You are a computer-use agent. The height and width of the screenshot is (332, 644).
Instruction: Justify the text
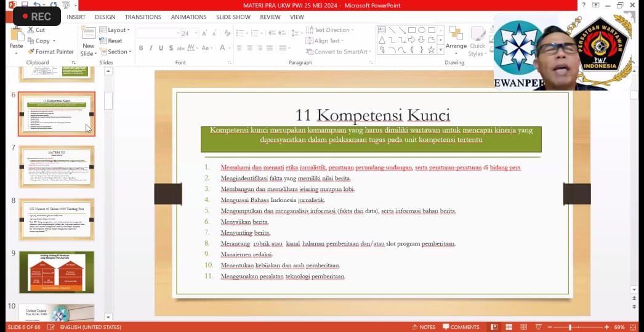(x=270, y=48)
